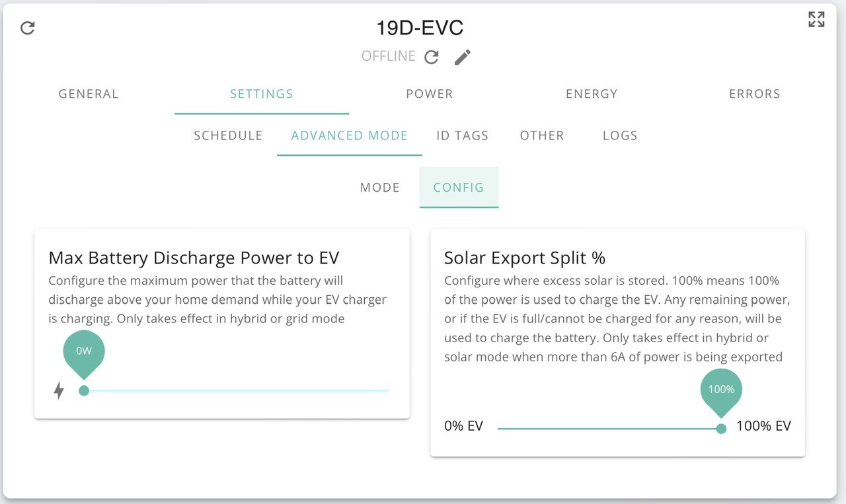
Task: Switch to the MODE section
Action: coord(380,188)
